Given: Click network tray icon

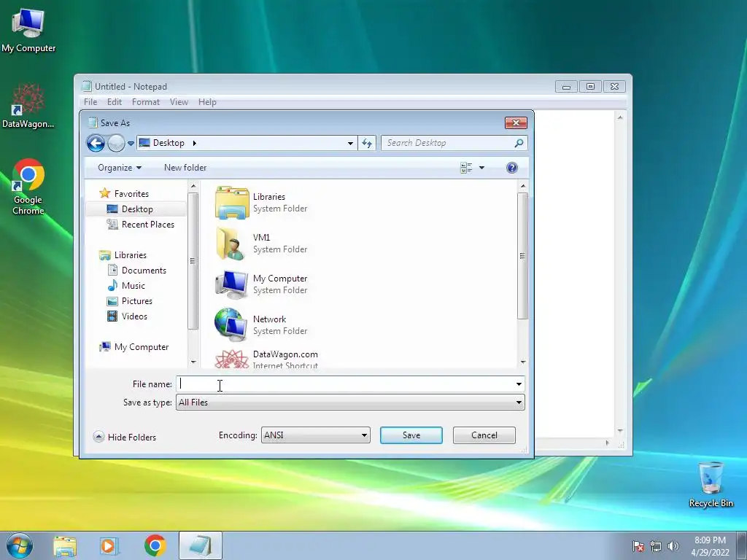Looking at the screenshot, I should coord(656,546).
